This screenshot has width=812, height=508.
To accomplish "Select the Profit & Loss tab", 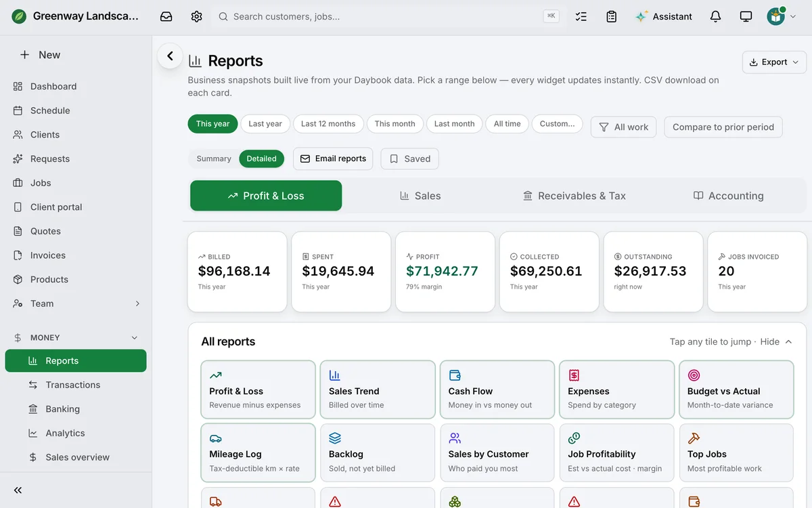I will 266,196.
